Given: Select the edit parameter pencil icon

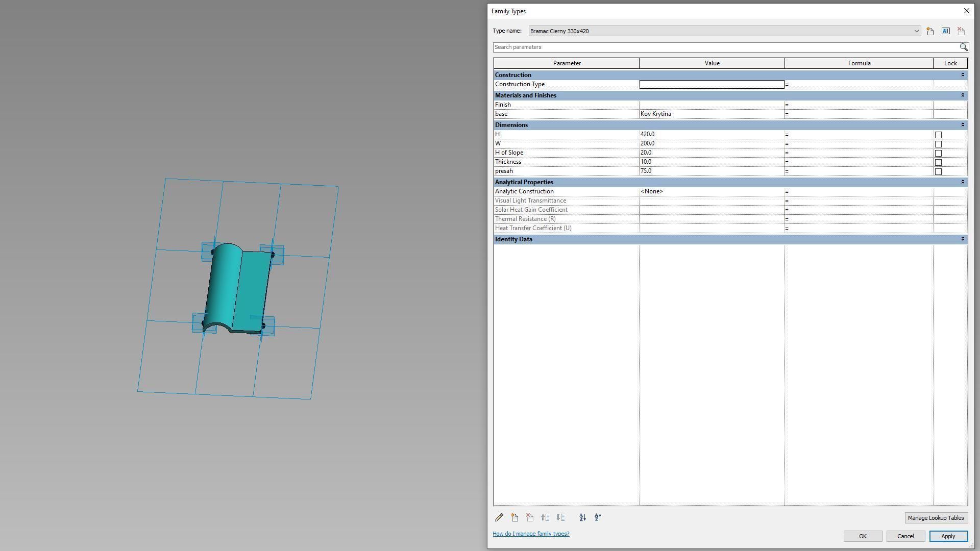Looking at the screenshot, I should (x=499, y=517).
